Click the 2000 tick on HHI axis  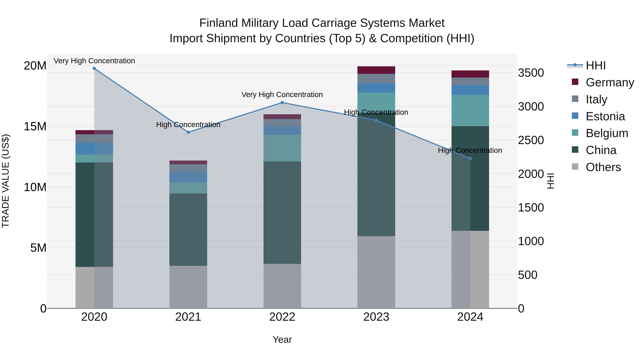[x=531, y=174]
